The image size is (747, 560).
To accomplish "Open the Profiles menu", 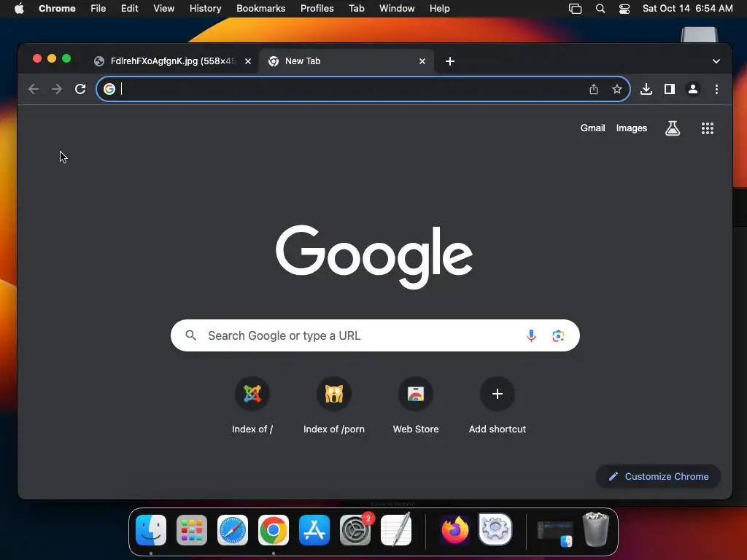I will click(x=317, y=9).
